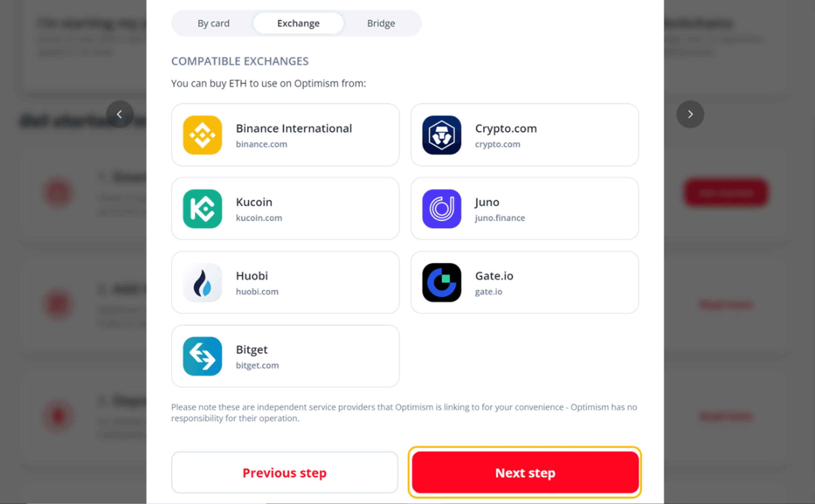The image size is (815, 504).
Task: Click the Bridge tab option
Action: 381,23
